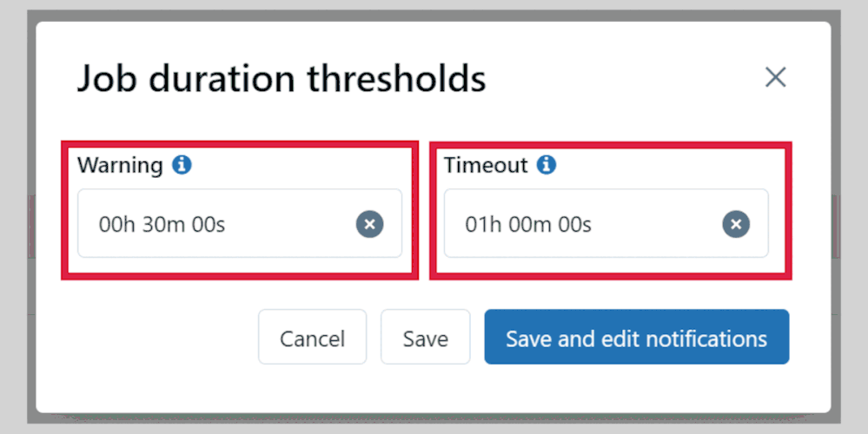Clear the Timeout duration value
Image resolution: width=868 pixels, height=434 pixels.
click(736, 225)
